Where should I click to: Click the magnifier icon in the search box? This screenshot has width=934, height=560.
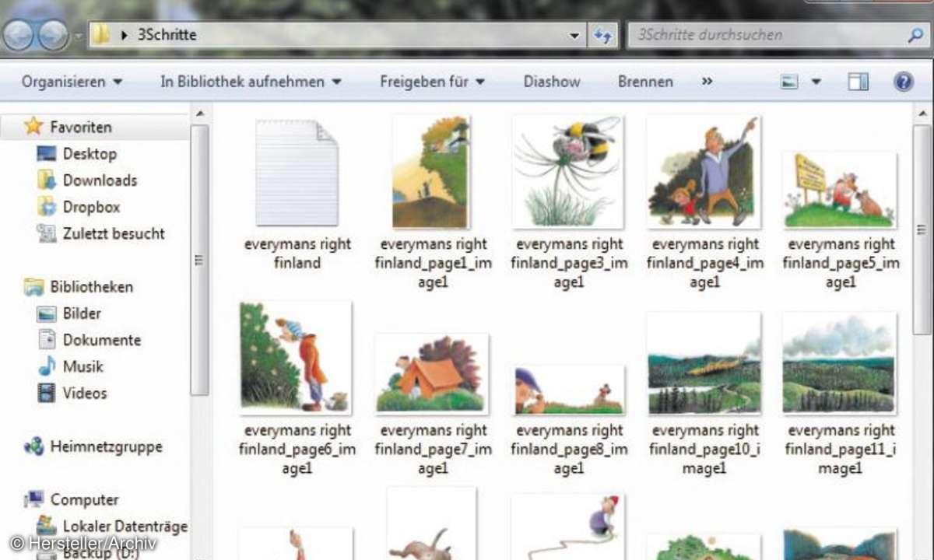(915, 35)
